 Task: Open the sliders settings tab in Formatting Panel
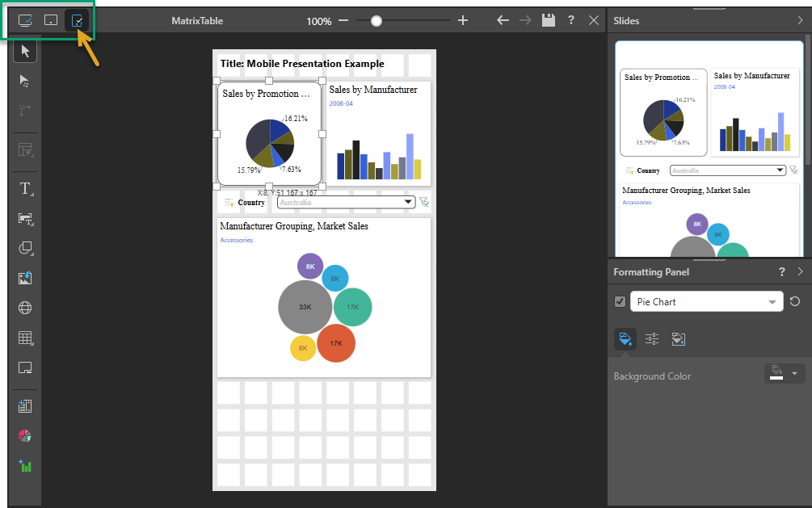pyautogui.click(x=652, y=339)
